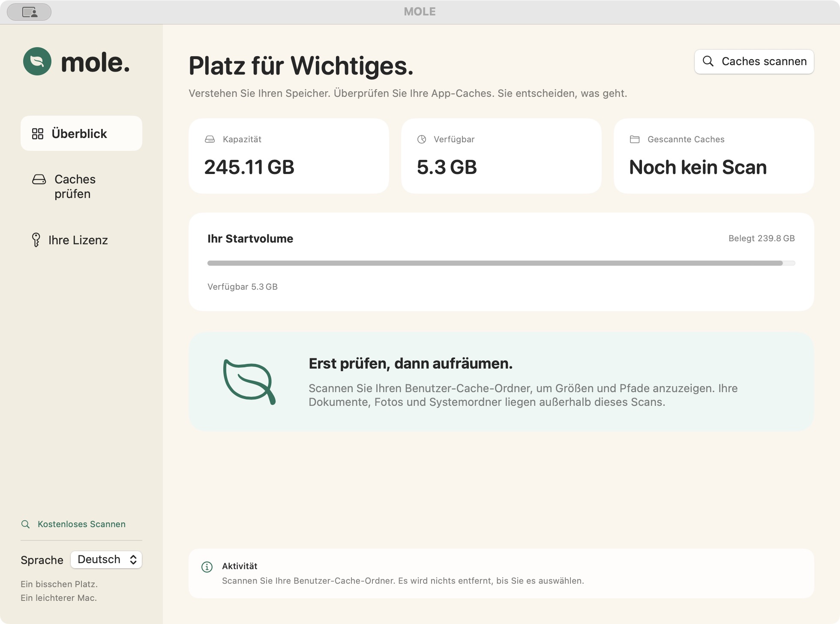Image resolution: width=840 pixels, height=624 pixels.
Task: Click the Verfügbar pie chart icon
Action: click(x=422, y=139)
